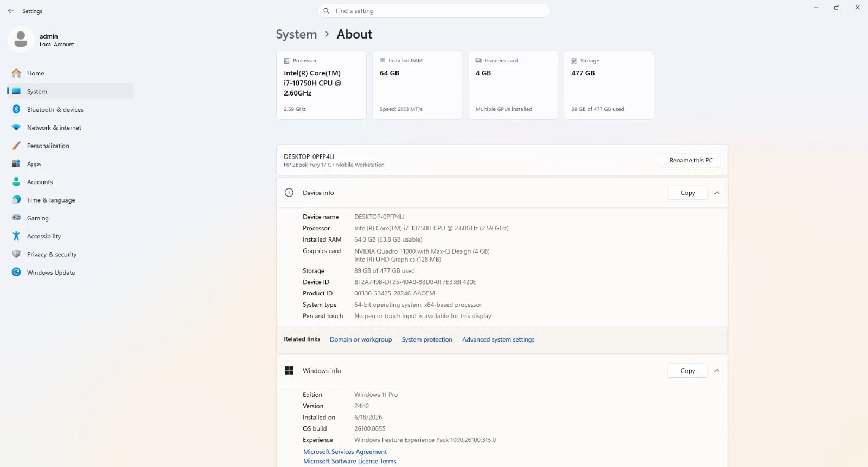Click the Gaming controller icon
The width and height of the screenshot is (868, 467).
point(16,218)
